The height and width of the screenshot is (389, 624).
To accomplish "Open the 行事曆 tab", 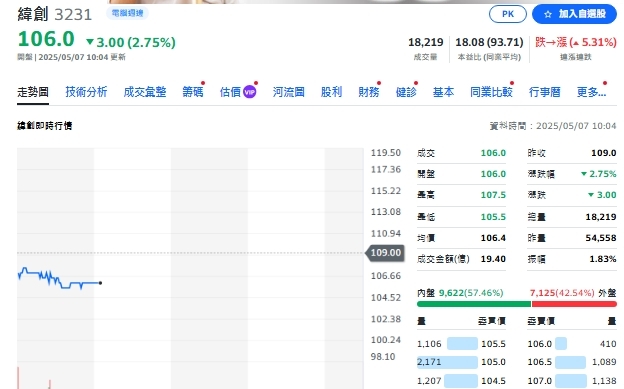I will [x=544, y=92].
